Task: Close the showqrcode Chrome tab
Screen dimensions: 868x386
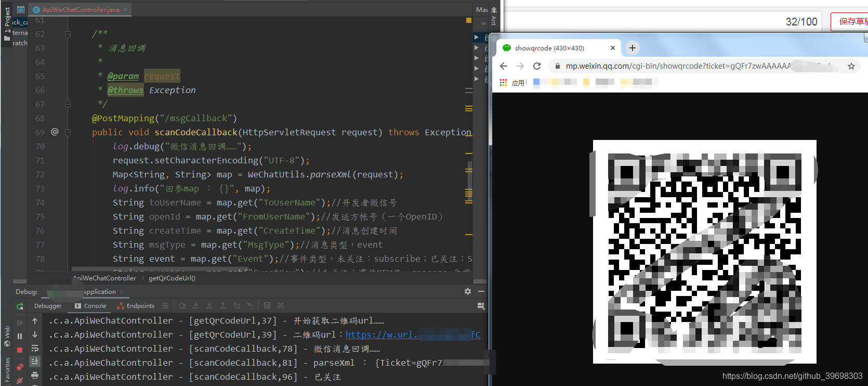Action: [613, 48]
